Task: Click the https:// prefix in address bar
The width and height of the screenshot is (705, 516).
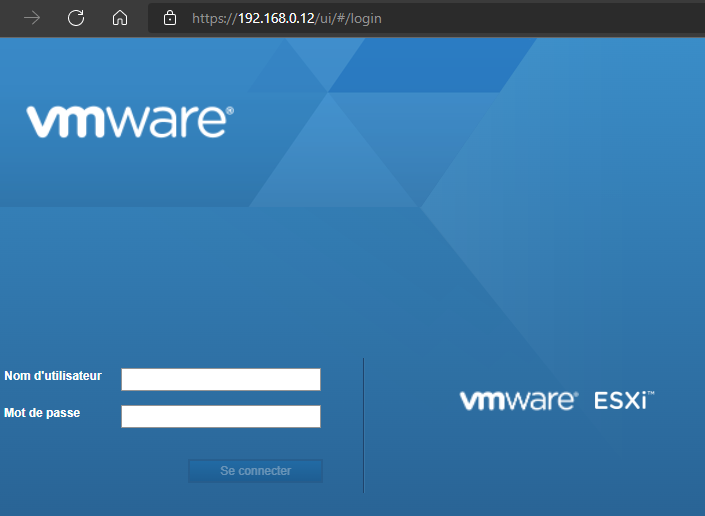Action: pyautogui.click(x=214, y=18)
